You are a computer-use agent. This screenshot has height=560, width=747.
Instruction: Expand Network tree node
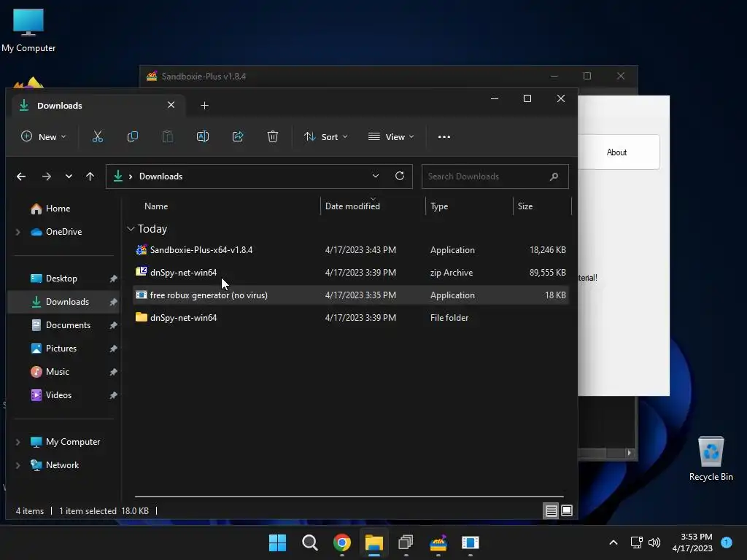[18, 465]
